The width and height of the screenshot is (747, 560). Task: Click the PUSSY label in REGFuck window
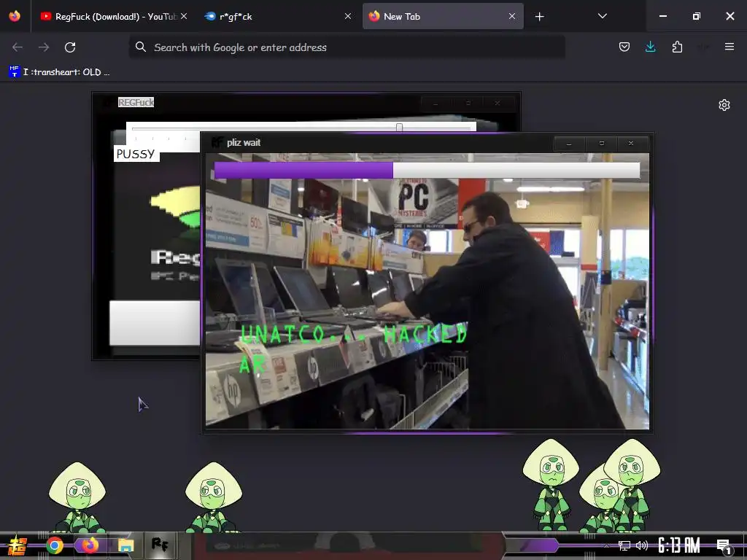coord(136,155)
